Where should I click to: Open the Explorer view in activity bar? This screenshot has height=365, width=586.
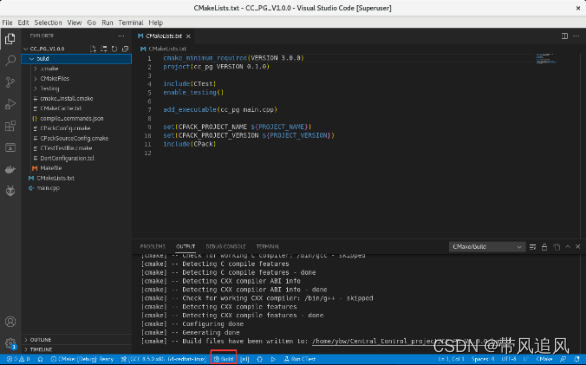(10, 38)
